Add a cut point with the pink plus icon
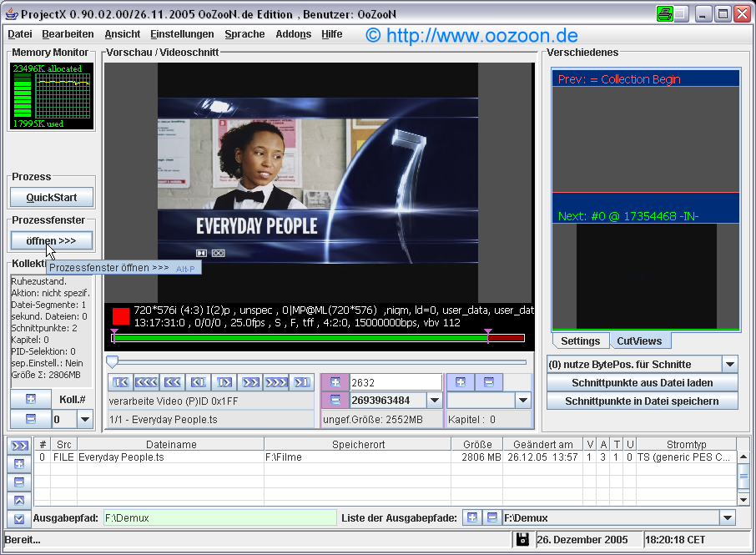 (x=335, y=382)
